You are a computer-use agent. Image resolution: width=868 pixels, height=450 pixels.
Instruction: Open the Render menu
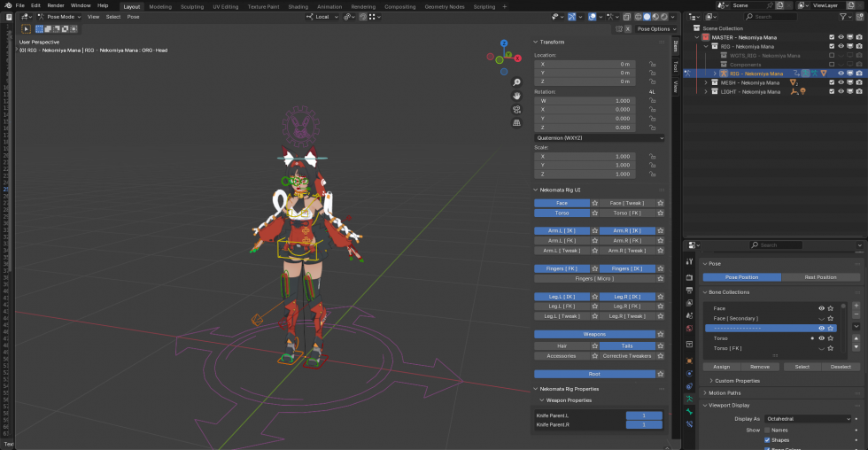tap(55, 5)
